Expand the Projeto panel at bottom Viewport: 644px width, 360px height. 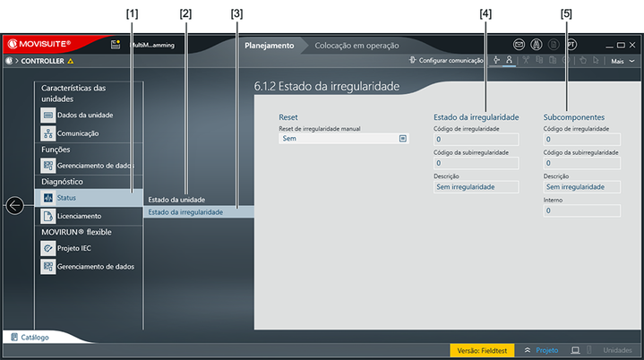tap(541, 350)
